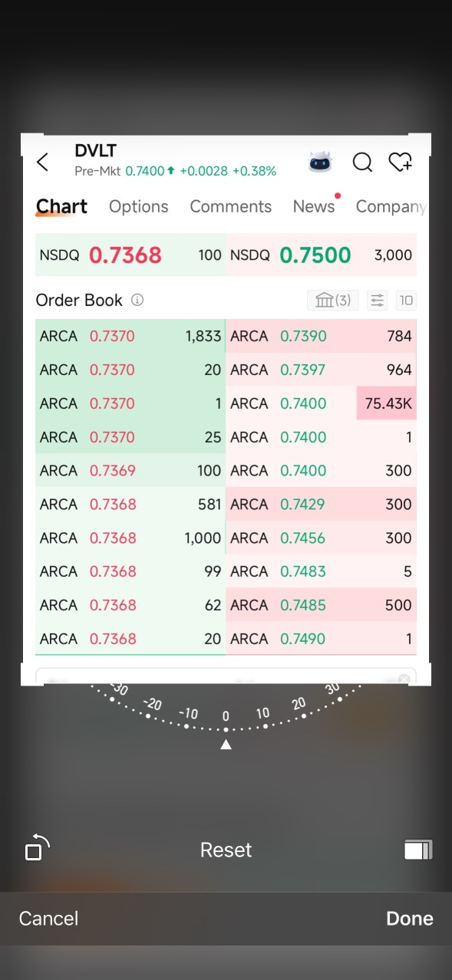Tap the rotate crop icon

tap(37, 848)
